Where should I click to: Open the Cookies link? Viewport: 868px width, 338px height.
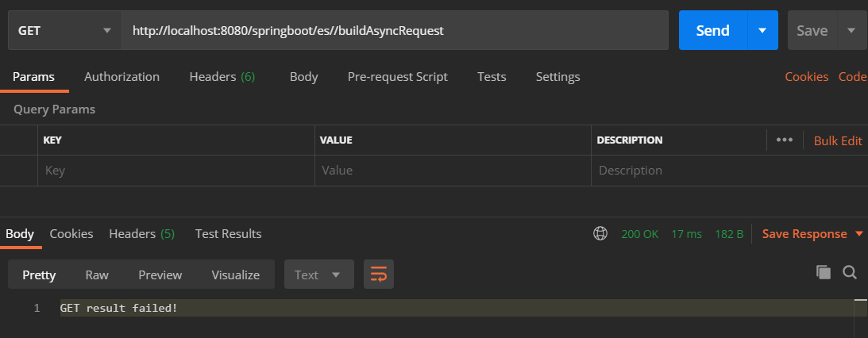click(x=806, y=77)
